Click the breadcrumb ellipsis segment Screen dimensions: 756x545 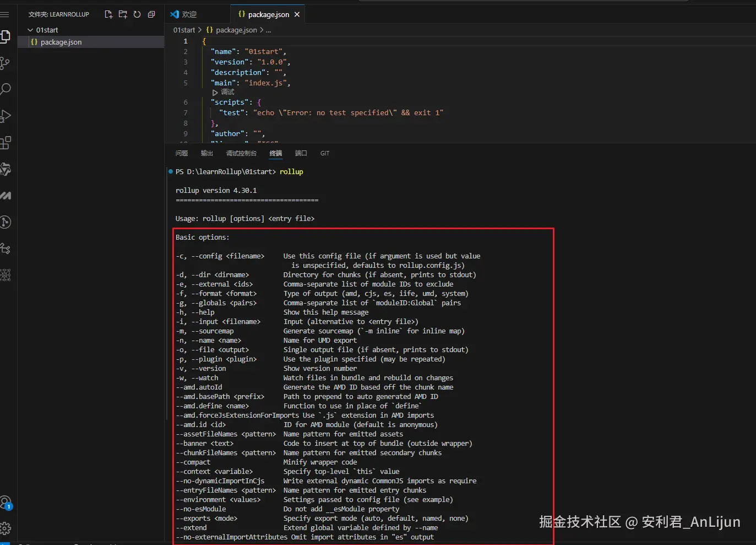(269, 30)
